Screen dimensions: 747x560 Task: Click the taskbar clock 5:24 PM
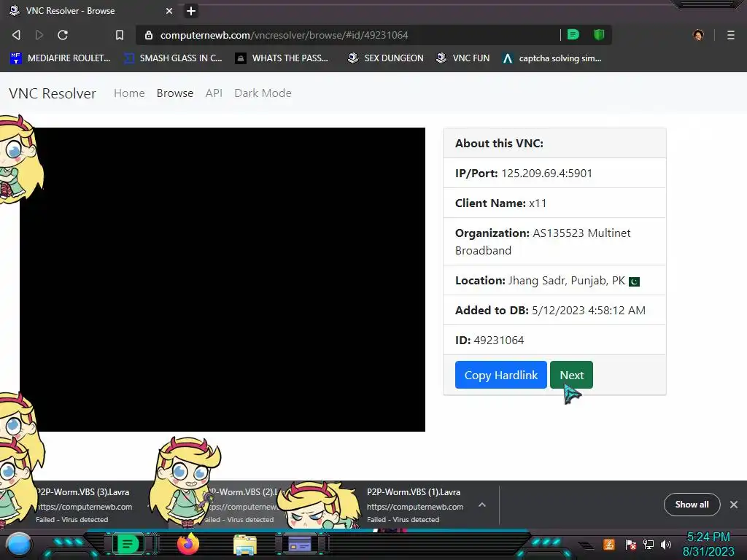pyautogui.click(x=708, y=537)
